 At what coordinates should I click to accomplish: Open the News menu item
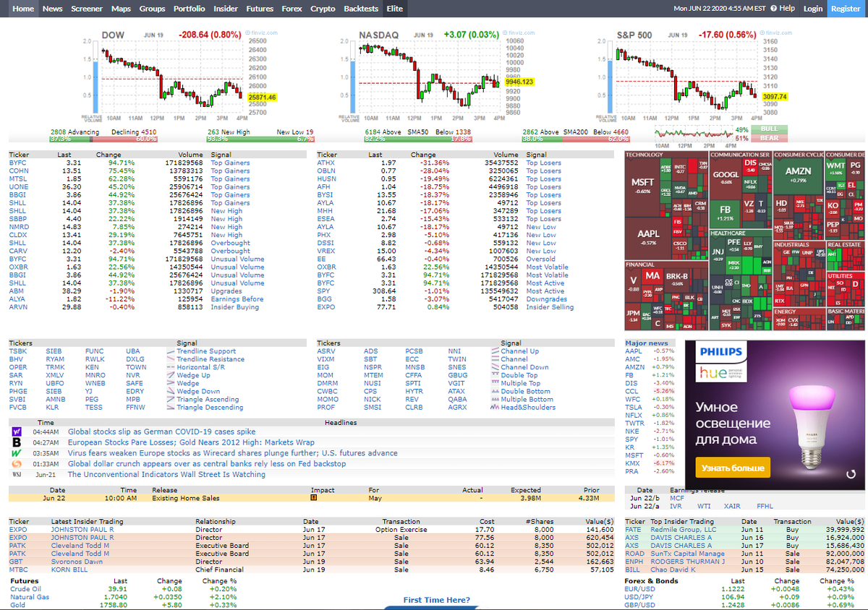click(x=52, y=9)
